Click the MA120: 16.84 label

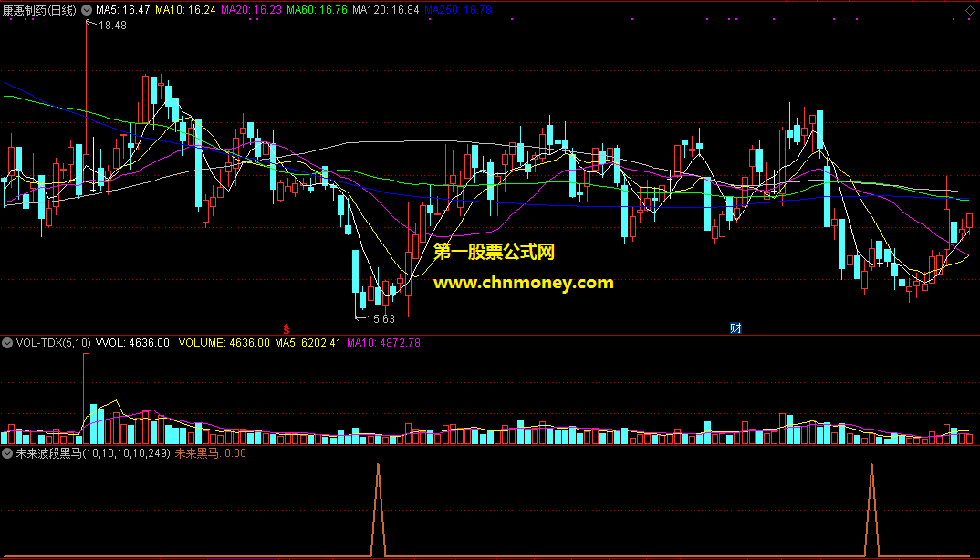coord(386,10)
